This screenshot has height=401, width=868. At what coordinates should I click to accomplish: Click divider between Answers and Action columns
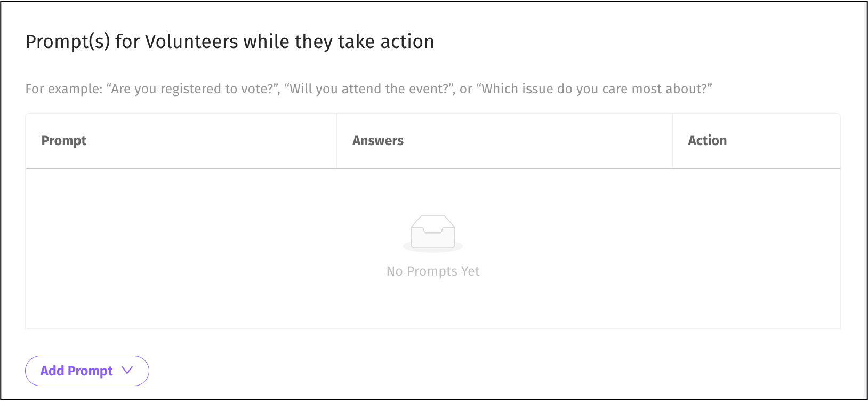click(672, 141)
